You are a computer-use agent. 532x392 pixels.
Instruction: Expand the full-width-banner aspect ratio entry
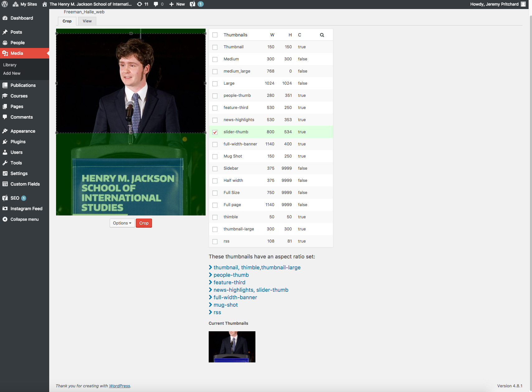point(233,297)
